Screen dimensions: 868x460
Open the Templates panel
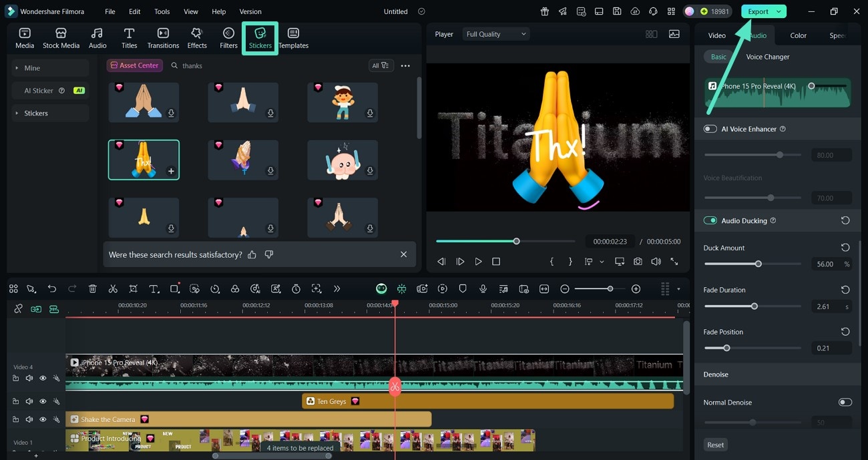pos(293,38)
